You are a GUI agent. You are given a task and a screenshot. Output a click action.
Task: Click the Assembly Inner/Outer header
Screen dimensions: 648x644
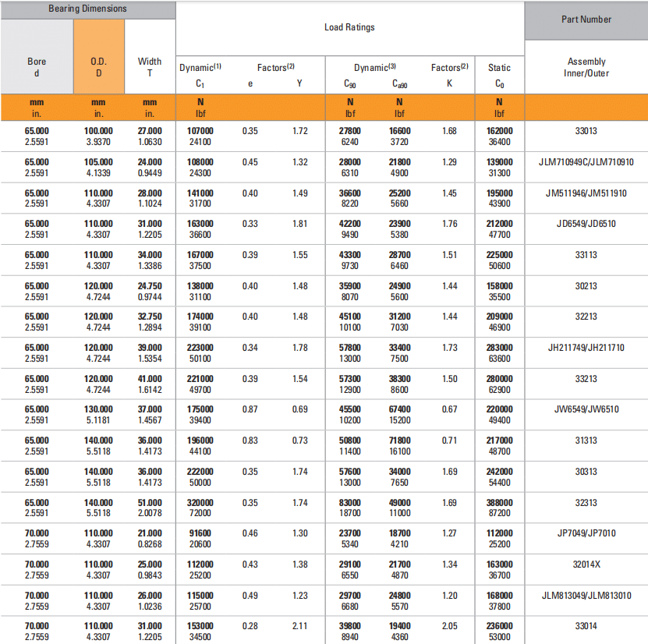tap(586, 67)
